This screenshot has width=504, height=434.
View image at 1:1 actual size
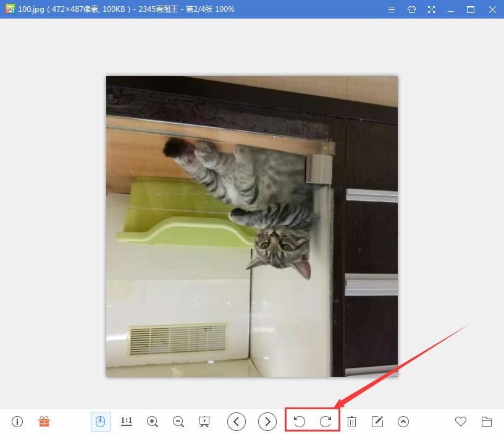[127, 422]
